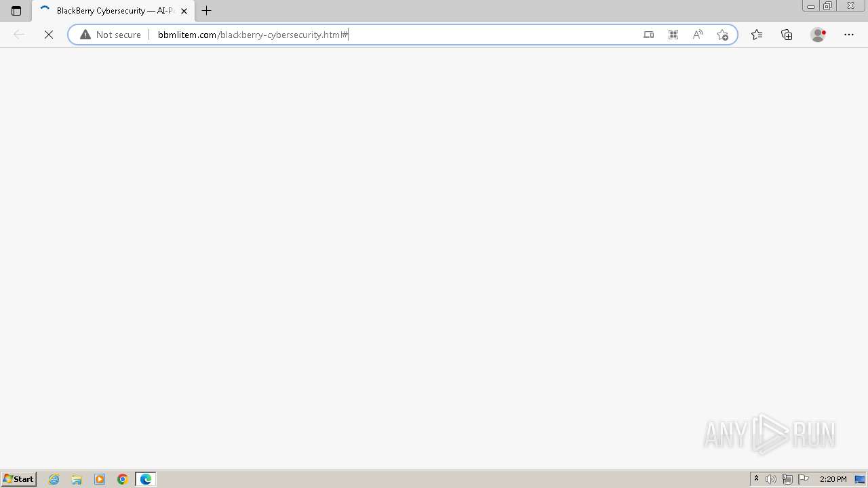The width and height of the screenshot is (868, 488).
Task: Launch Internet Explorer from taskbar
Action: pos(54,479)
